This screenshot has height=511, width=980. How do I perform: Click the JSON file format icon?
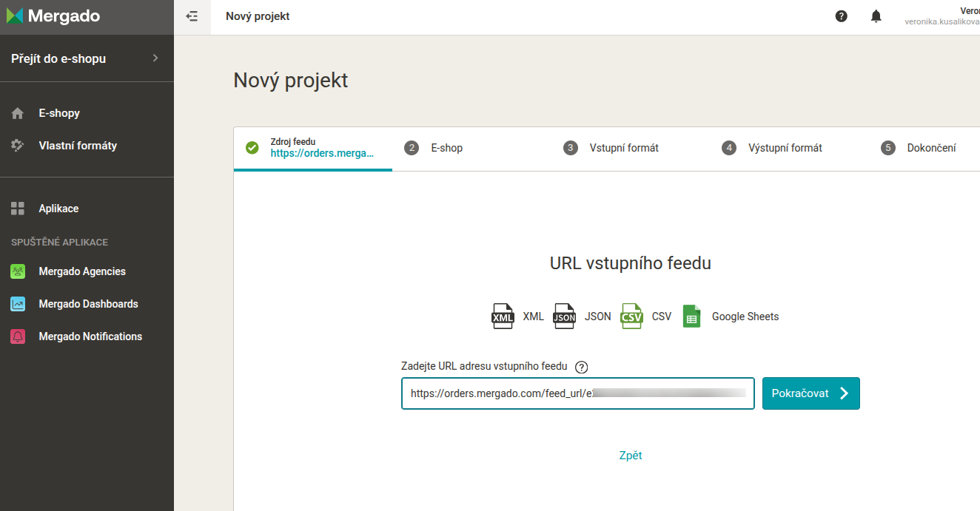point(564,317)
